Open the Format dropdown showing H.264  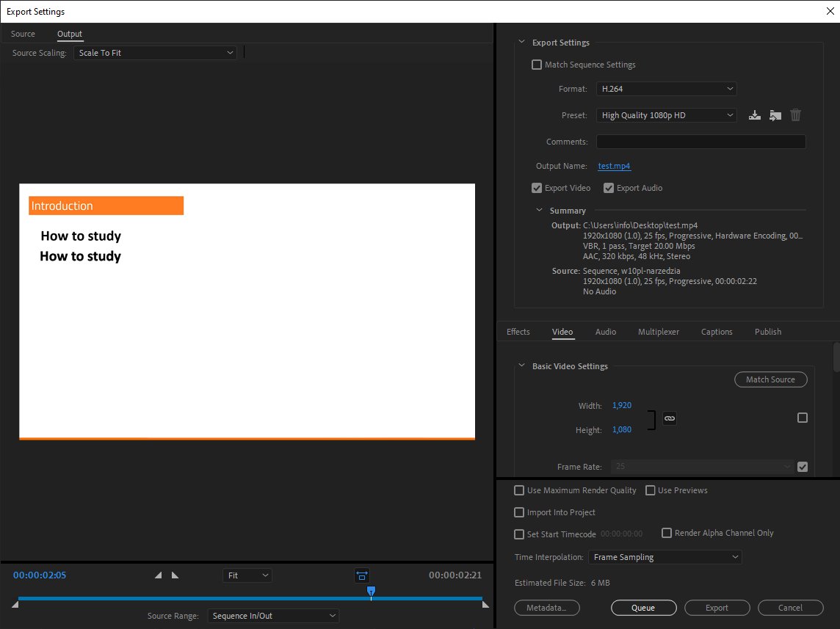(x=666, y=88)
